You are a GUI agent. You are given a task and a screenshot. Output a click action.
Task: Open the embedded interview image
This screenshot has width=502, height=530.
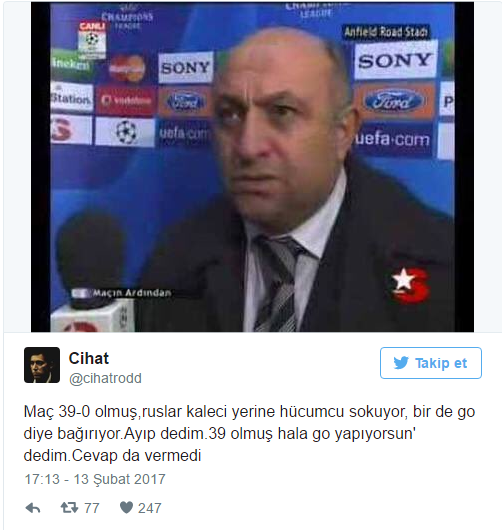click(x=252, y=167)
